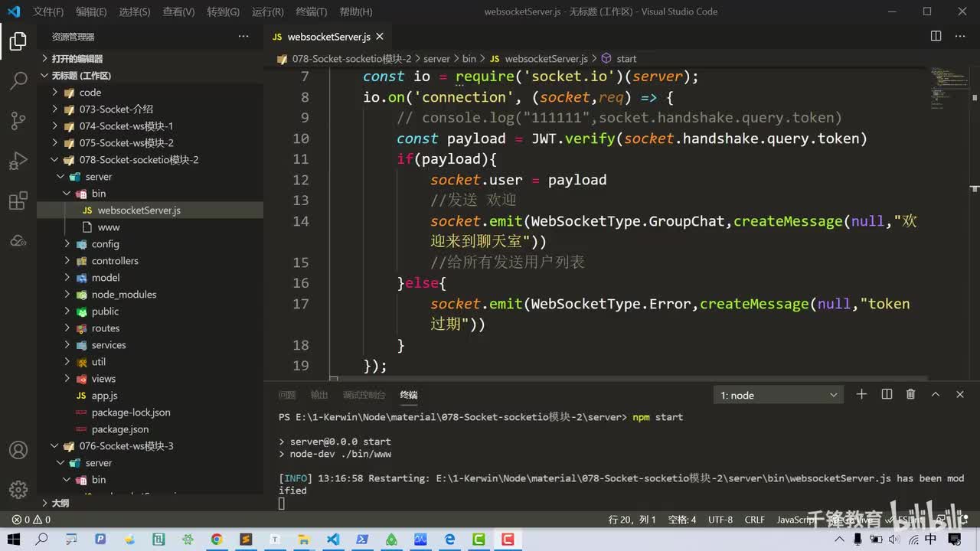This screenshot has width=980, height=551.
Task: Open the '1: node' terminal selector dropdown
Action: click(x=779, y=395)
